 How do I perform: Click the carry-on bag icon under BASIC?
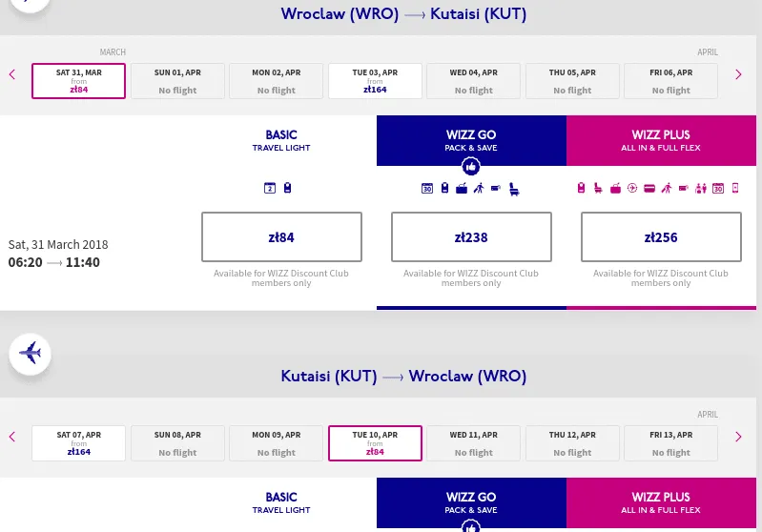pyautogui.click(x=287, y=188)
